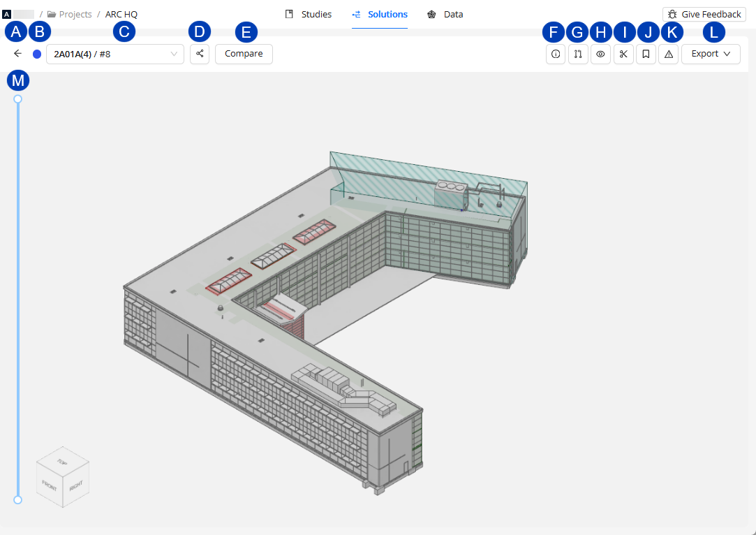
Task: Click the ARC HQ breadcrumb
Action: tap(121, 15)
